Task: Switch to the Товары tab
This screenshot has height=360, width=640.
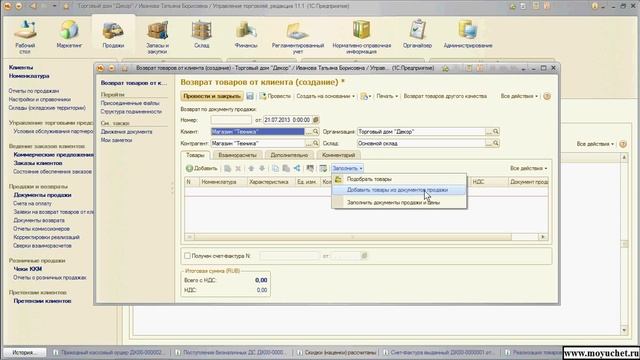Action: (x=195, y=155)
